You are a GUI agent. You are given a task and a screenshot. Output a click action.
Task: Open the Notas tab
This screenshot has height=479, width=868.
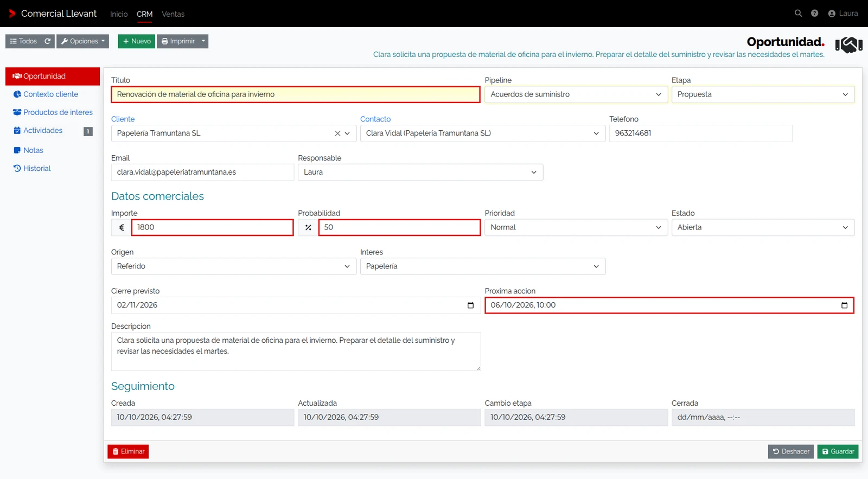(53, 150)
